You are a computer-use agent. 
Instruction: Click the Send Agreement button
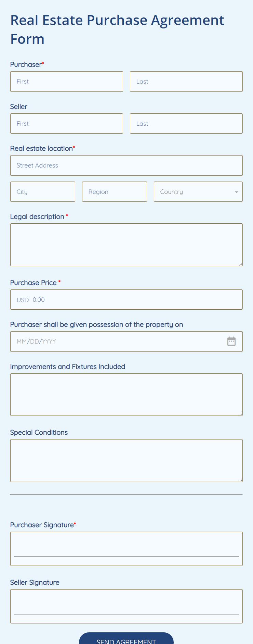(x=126, y=639)
